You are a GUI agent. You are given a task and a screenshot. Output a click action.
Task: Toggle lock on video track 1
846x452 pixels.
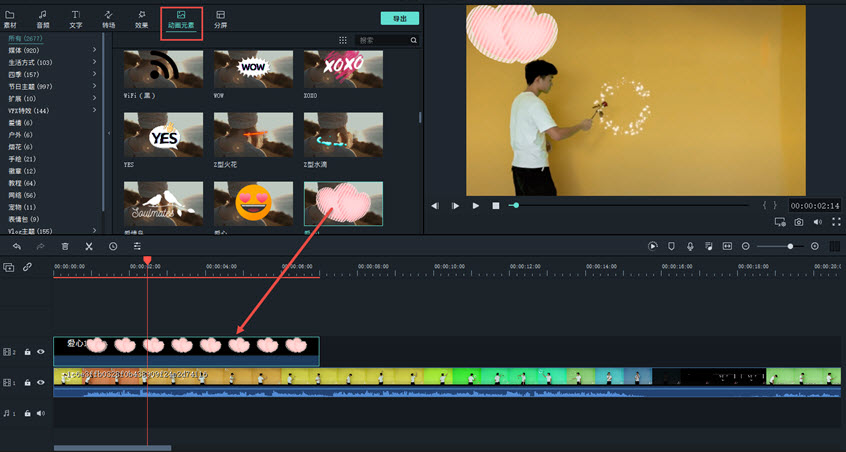[x=28, y=381]
